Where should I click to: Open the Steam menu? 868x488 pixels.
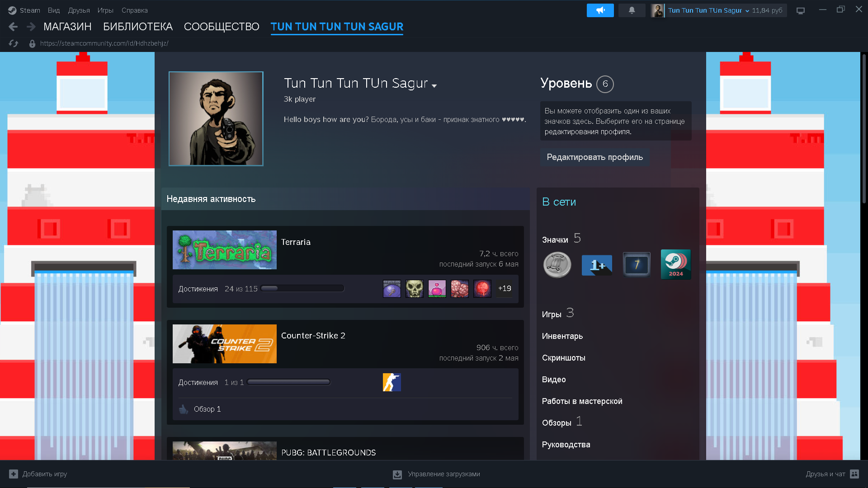click(30, 10)
